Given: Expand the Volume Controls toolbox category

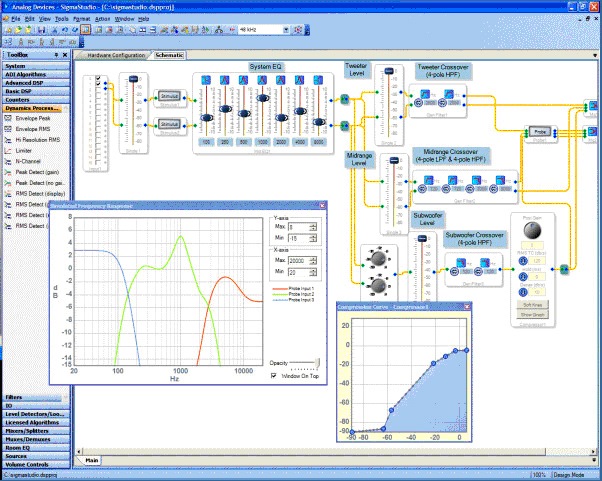Looking at the screenshot, I should pos(36,464).
